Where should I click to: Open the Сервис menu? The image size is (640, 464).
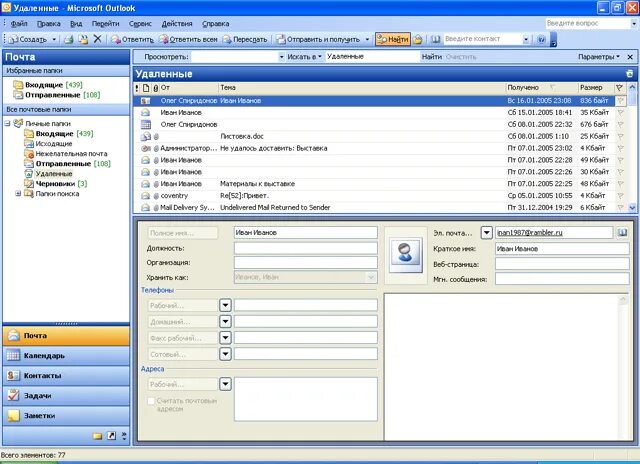tap(140, 24)
